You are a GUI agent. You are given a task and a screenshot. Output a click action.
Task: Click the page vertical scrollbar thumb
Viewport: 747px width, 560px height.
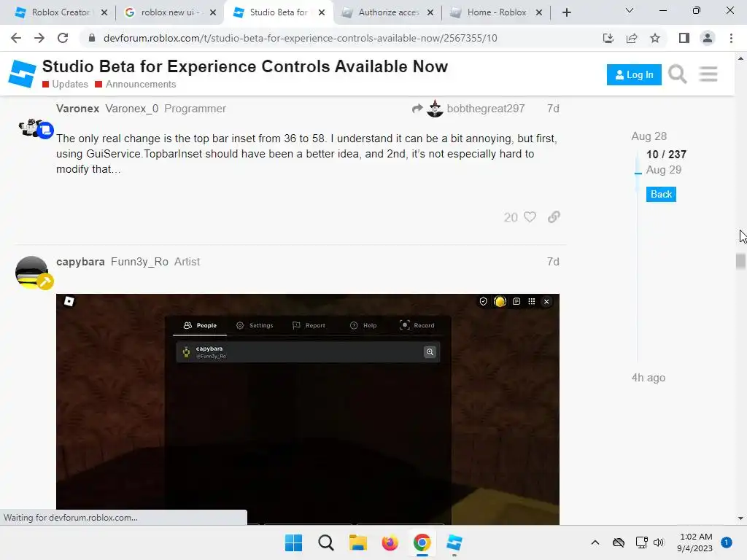pos(740,262)
